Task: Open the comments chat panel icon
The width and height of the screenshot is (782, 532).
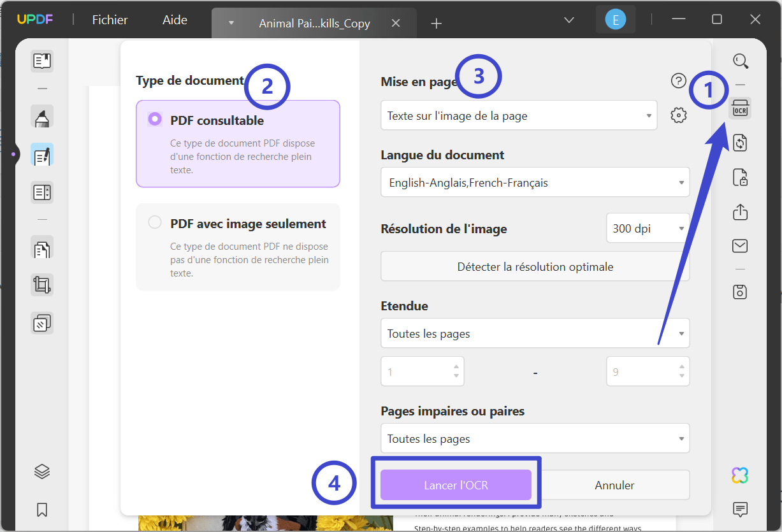Action: (740, 509)
